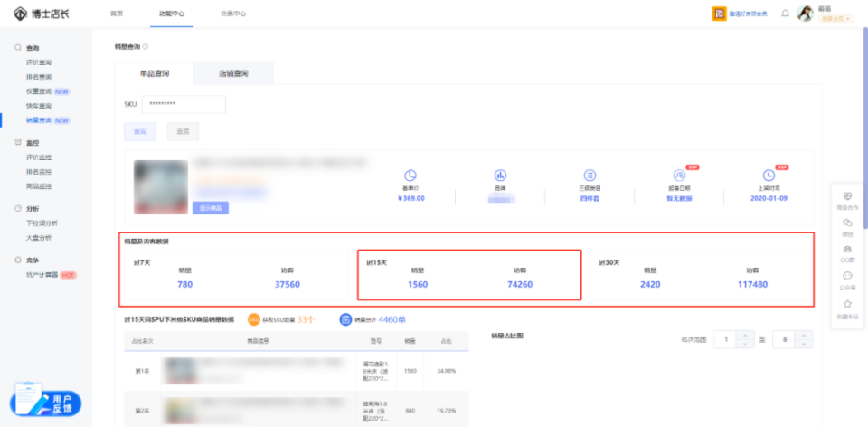Open the 用户反馈 feedback widget
The width and height of the screenshot is (868, 427).
tap(45, 402)
